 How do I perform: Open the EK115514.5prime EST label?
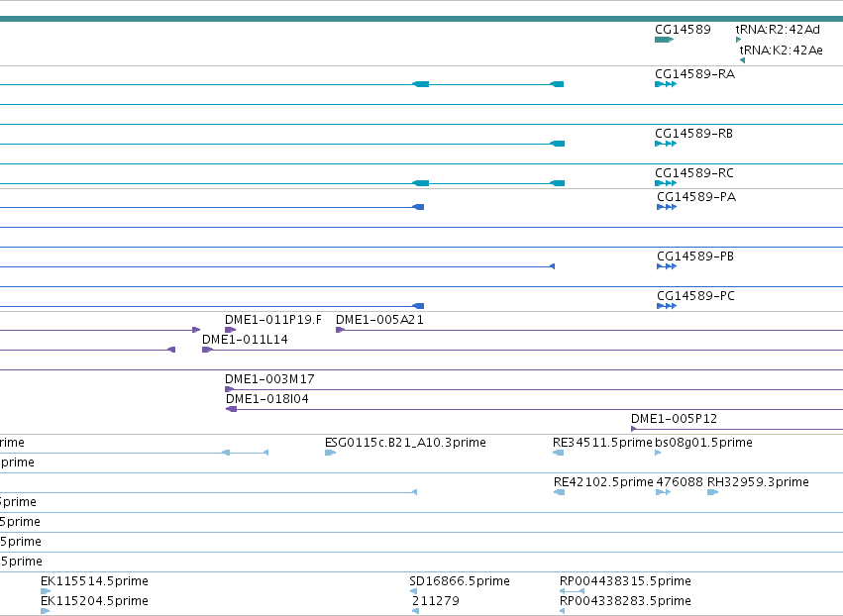(94, 581)
